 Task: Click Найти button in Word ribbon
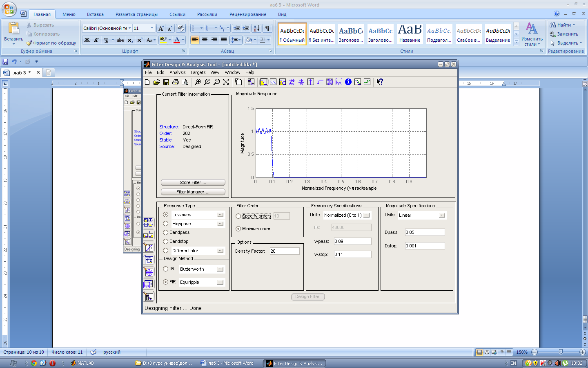tap(562, 25)
